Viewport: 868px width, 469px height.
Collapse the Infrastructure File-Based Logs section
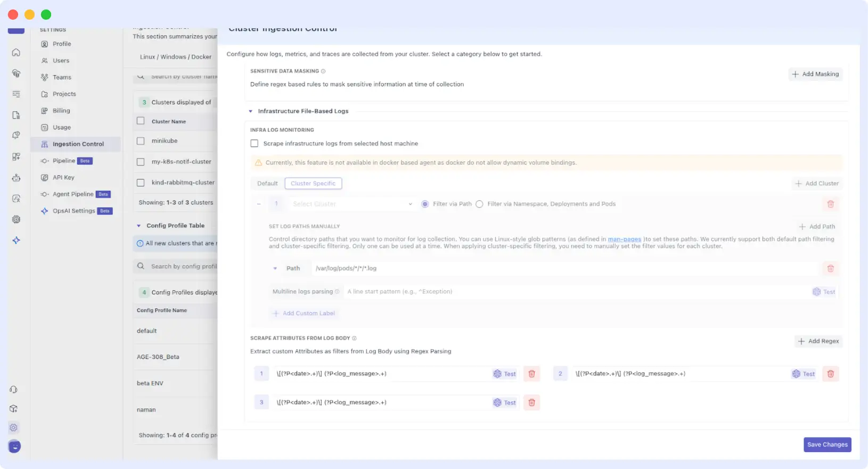251,111
